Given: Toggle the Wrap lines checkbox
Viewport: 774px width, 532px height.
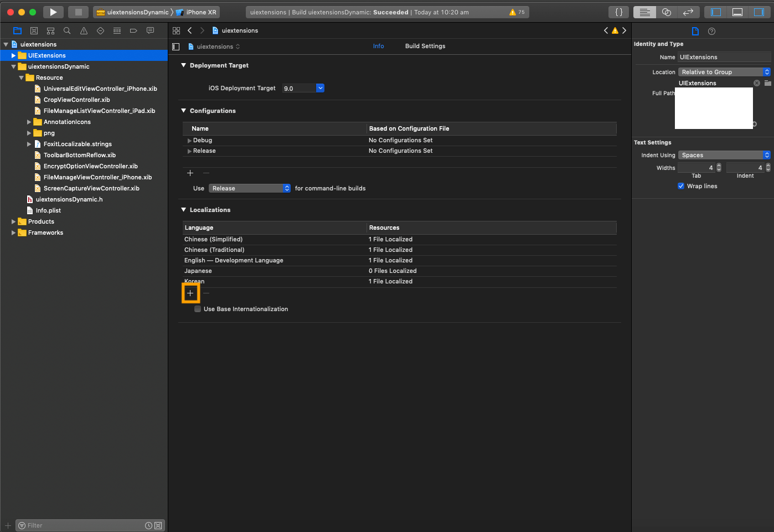Looking at the screenshot, I should click(681, 187).
